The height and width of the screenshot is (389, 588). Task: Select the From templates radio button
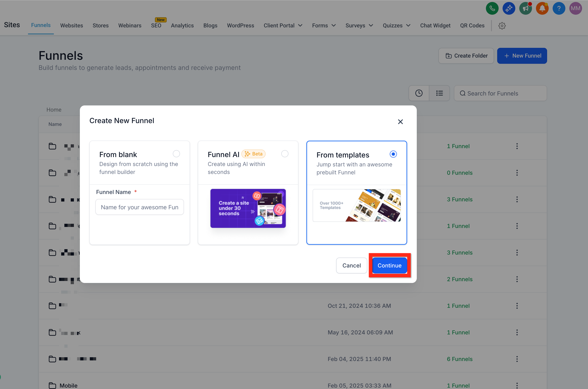[393, 154]
